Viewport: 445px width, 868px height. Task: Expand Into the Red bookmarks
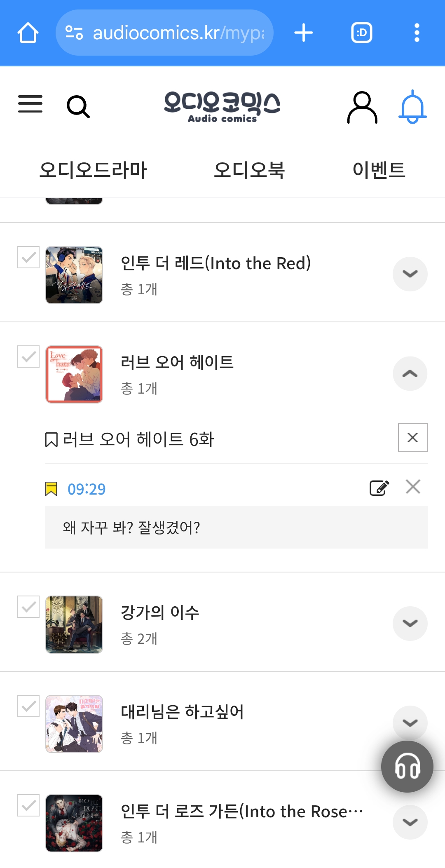click(410, 274)
